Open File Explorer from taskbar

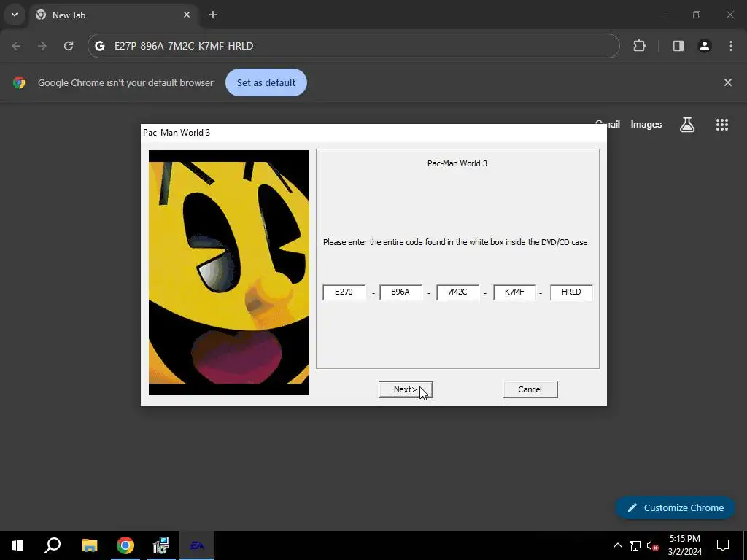pos(89,545)
